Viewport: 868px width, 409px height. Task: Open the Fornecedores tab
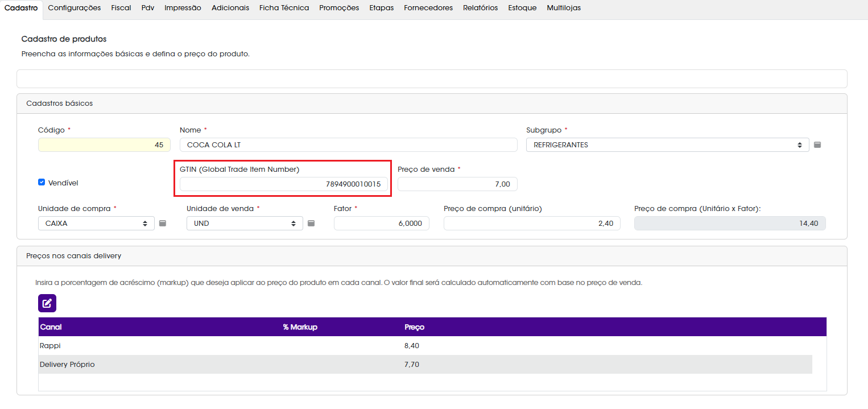point(428,8)
